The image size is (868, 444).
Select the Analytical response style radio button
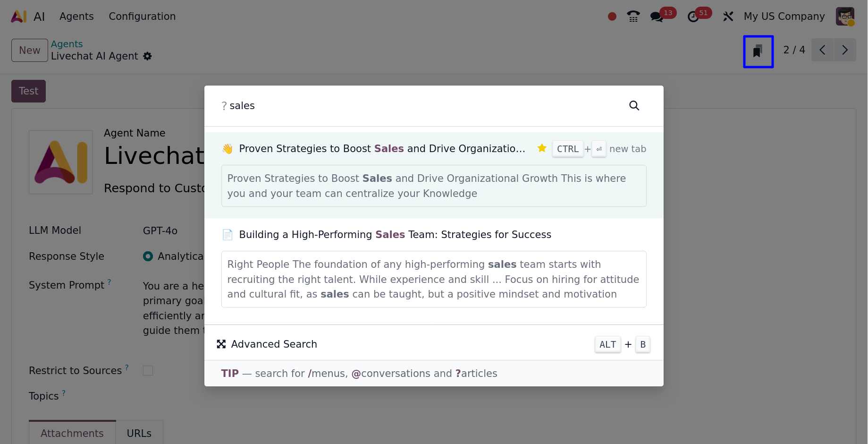[148, 256]
